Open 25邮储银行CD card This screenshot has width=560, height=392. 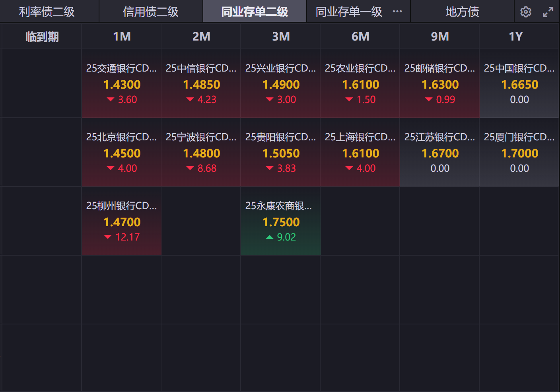coord(439,83)
